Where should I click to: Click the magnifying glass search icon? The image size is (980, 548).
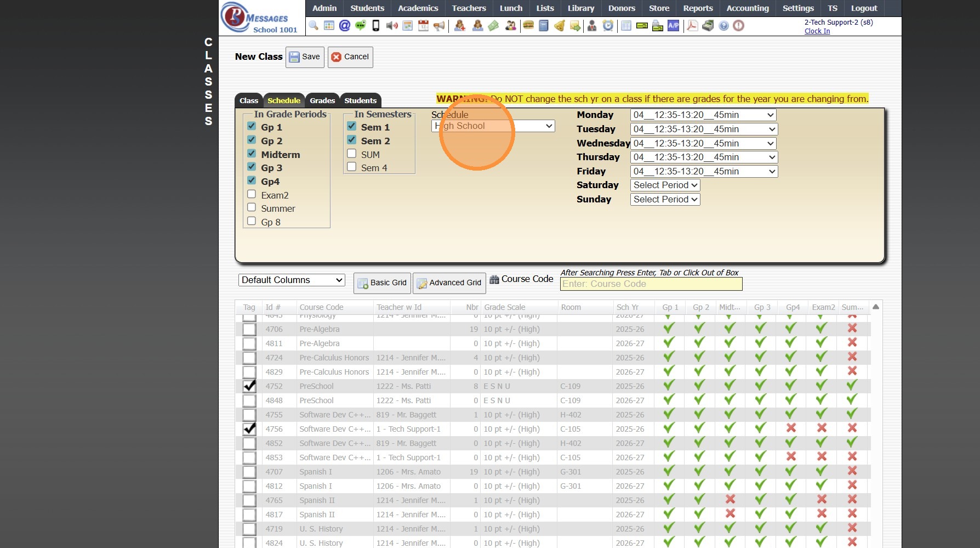(x=314, y=26)
